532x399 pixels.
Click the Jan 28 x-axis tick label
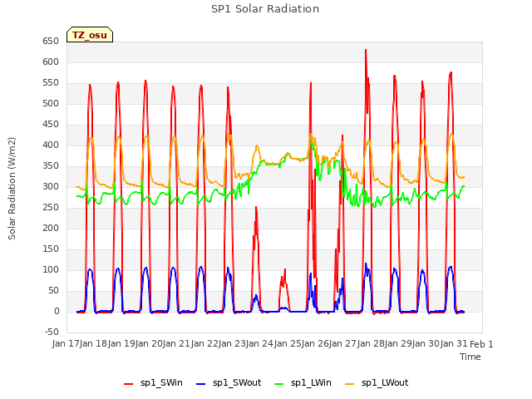point(371,343)
